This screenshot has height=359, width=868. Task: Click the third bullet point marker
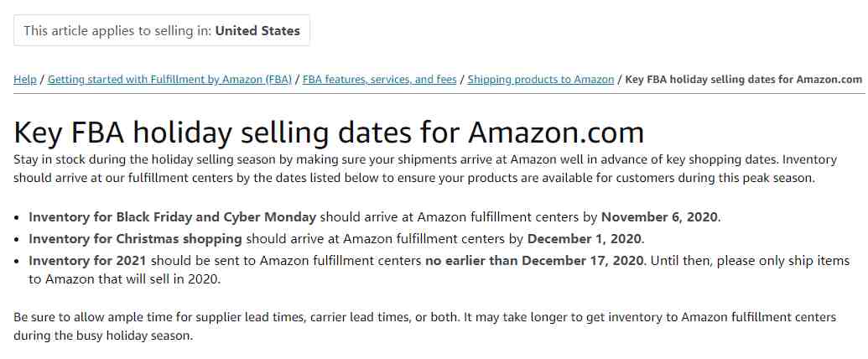18,262
